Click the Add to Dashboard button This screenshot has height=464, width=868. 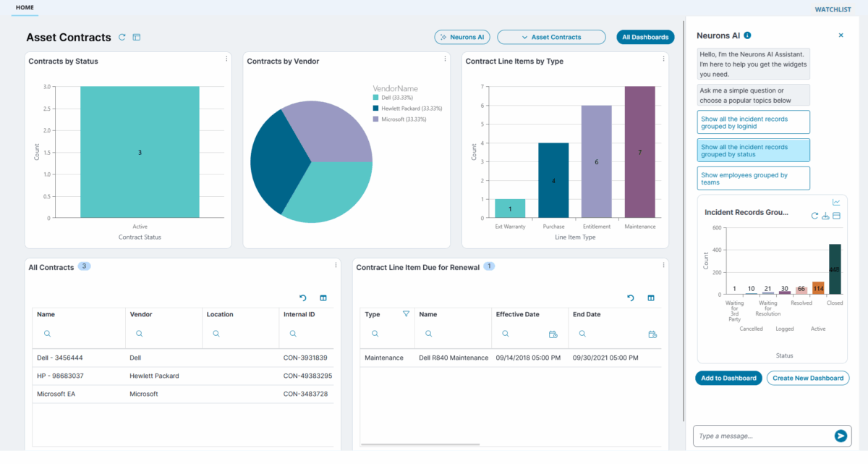[x=728, y=378]
